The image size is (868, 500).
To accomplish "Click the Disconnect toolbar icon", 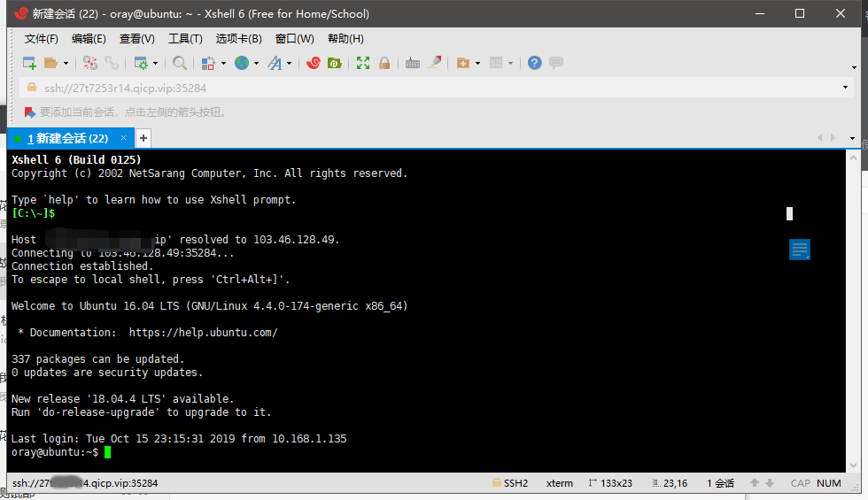I will (x=90, y=63).
